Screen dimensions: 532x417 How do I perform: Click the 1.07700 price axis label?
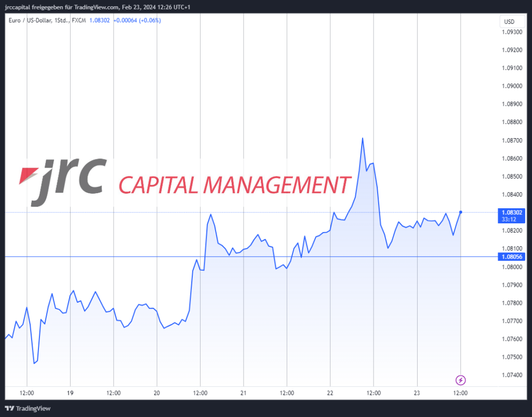512,321
